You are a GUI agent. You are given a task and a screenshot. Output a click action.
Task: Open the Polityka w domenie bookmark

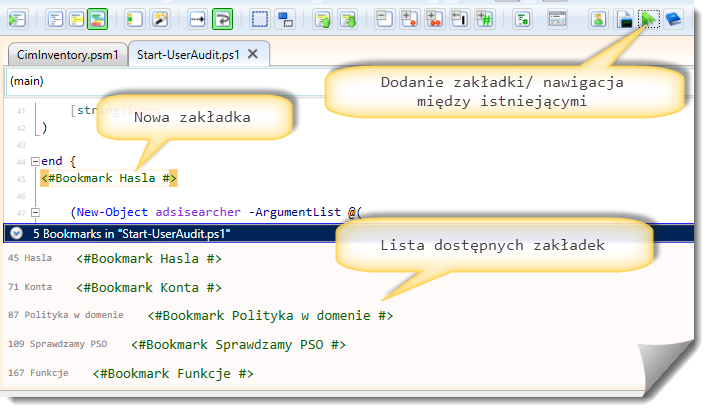click(x=270, y=316)
